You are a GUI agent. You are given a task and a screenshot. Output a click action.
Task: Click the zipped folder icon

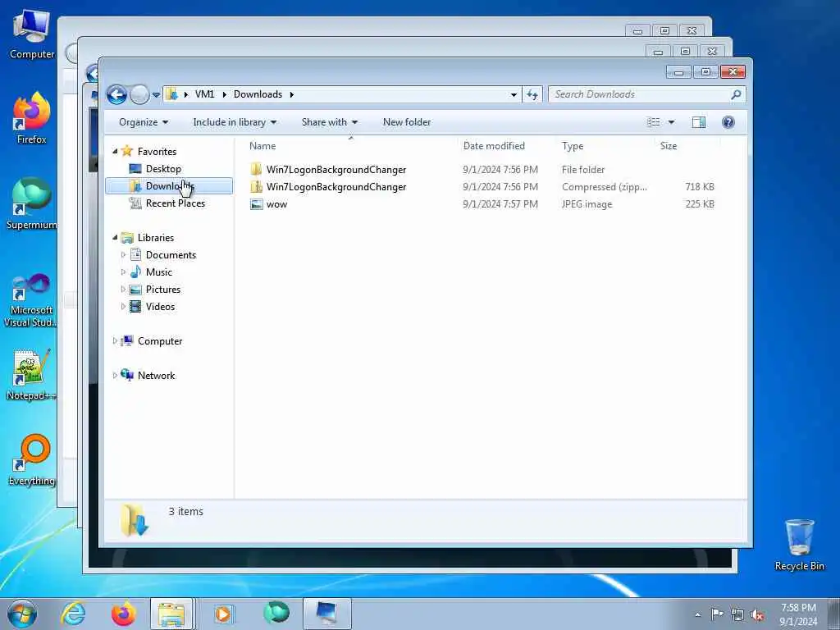(257, 186)
